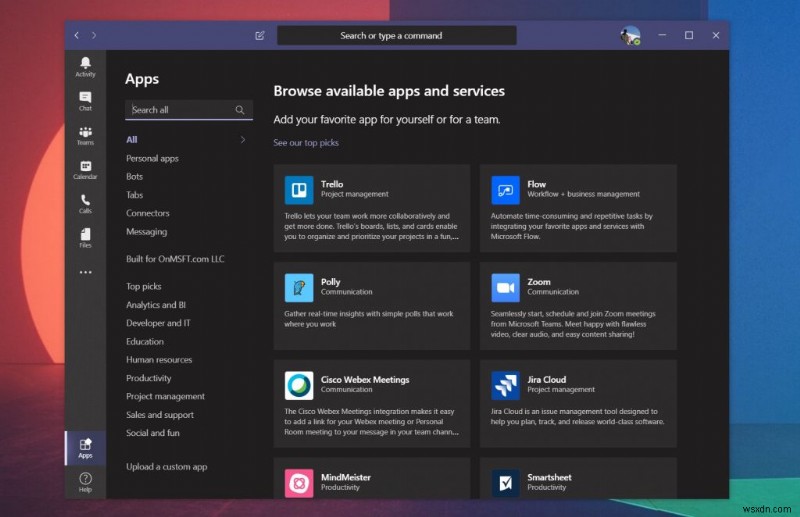Click Upload a custom app
The height and width of the screenshot is (517, 800).
167,467
